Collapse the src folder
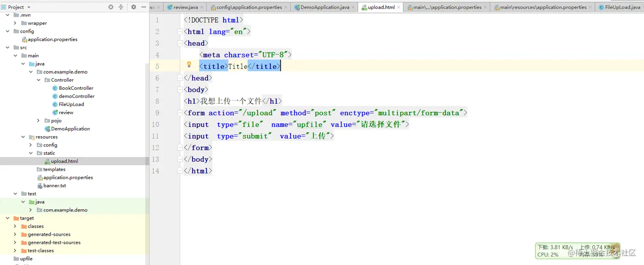644x265 pixels. [x=8, y=48]
